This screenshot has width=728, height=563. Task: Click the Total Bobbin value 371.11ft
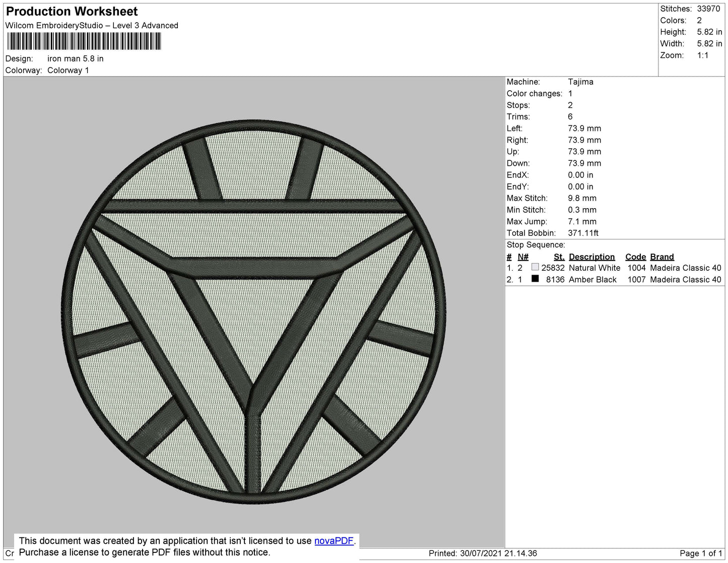(x=583, y=233)
